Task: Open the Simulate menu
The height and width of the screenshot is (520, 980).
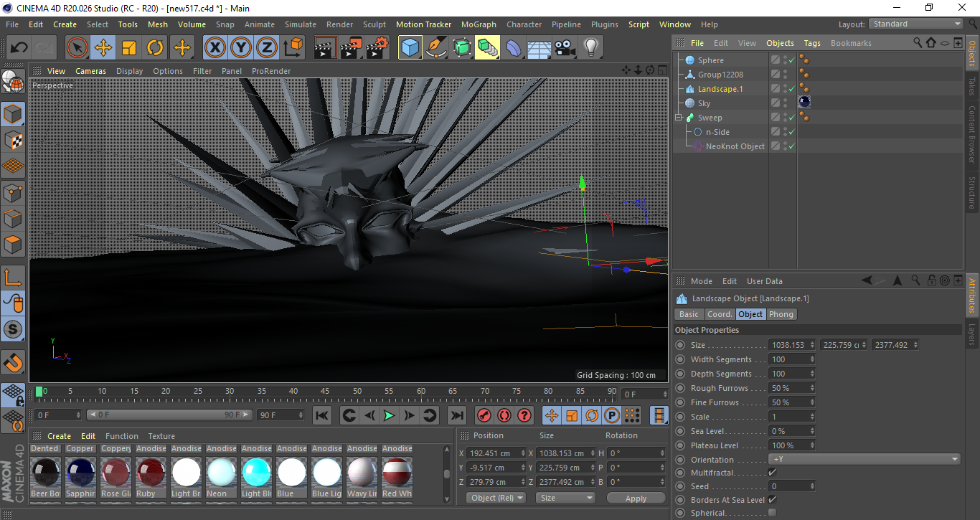Action: tap(300, 24)
